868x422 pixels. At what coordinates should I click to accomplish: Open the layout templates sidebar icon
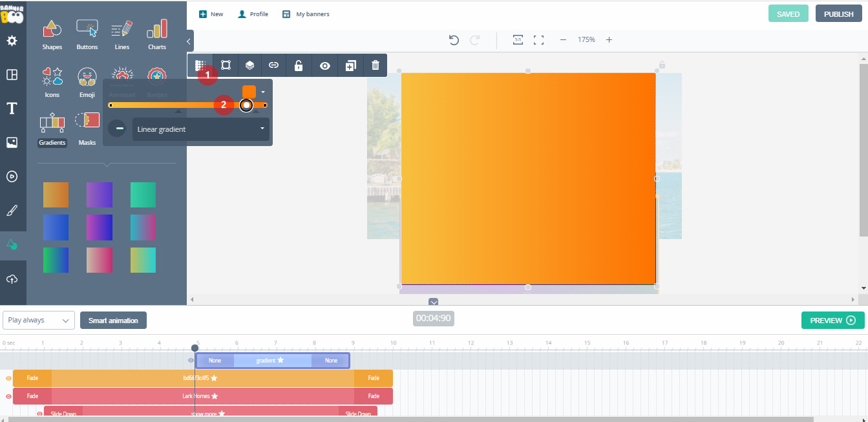coord(12,74)
